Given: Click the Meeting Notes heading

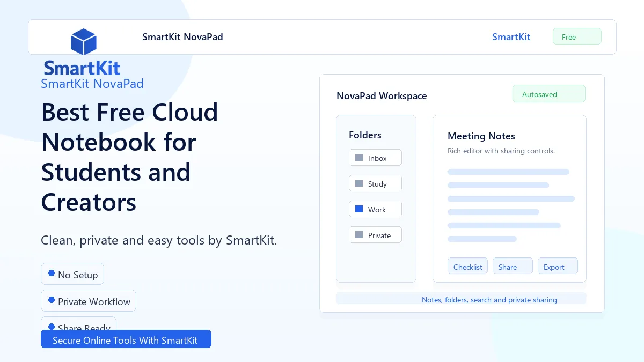Looking at the screenshot, I should pyautogui.click(x=481, y=136).
